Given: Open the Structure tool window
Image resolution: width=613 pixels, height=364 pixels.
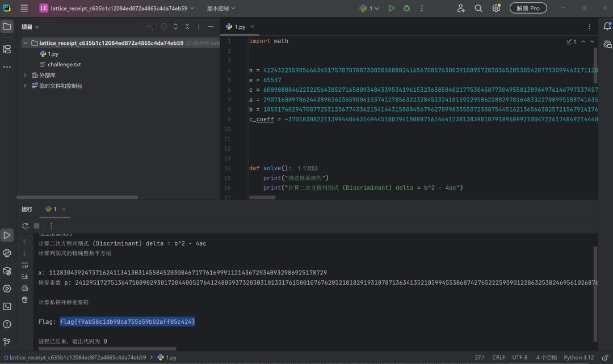Looking at the screenshot, I should click(7, 49).
